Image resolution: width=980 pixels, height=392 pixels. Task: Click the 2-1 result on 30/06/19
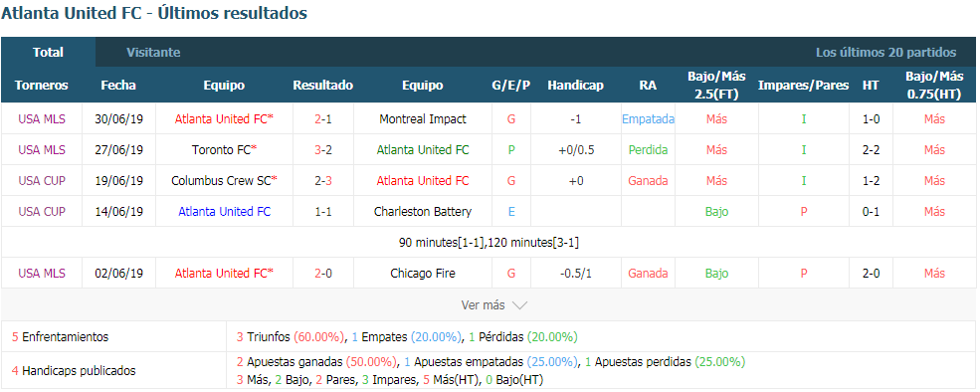click(323, 118)
